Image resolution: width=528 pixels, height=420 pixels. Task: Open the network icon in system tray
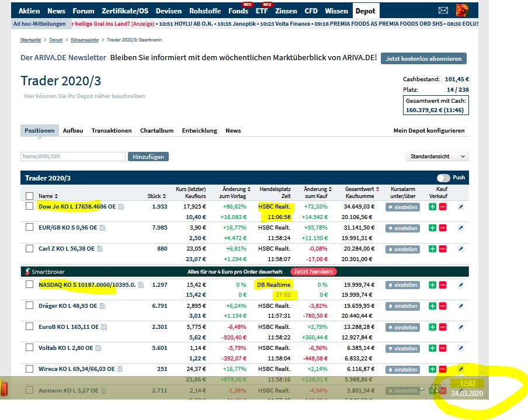pos(436,388)
